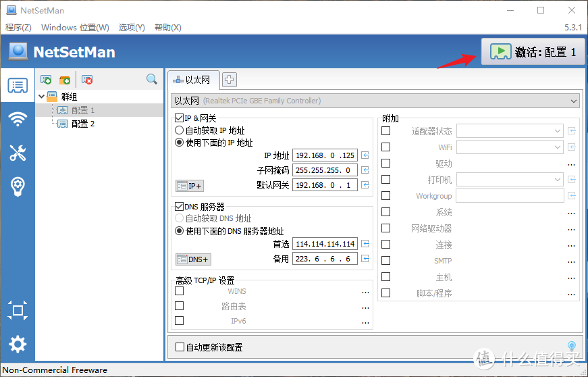The image size is (588, 377).
Task: Add a new profile via toolbar icon
Action: 46,80
